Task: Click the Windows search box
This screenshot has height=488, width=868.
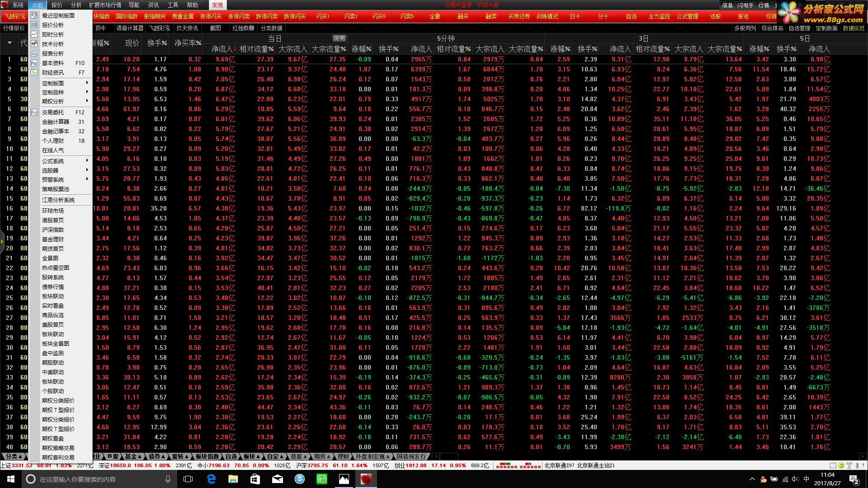Action: (x=99, y=479)
